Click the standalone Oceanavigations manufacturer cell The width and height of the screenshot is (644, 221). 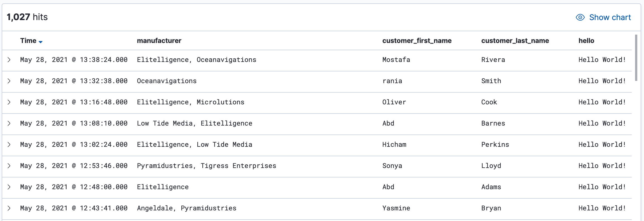[x=167, y=81]
